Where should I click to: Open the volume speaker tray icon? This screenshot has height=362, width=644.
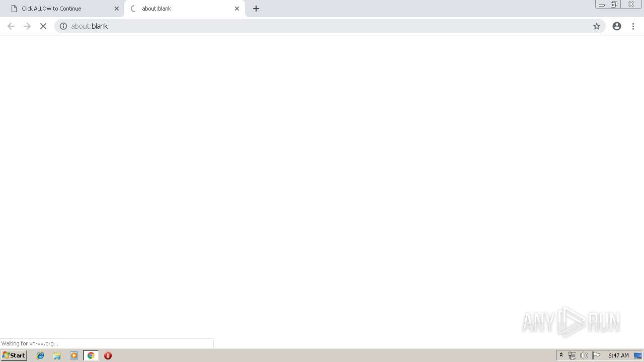pos(584,355)
